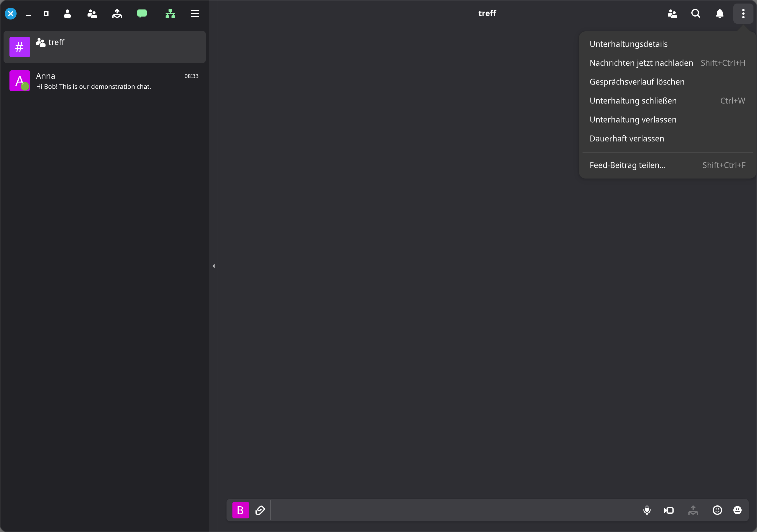Toggle the notification bell icon
The image size is (757, 532).
720,14
